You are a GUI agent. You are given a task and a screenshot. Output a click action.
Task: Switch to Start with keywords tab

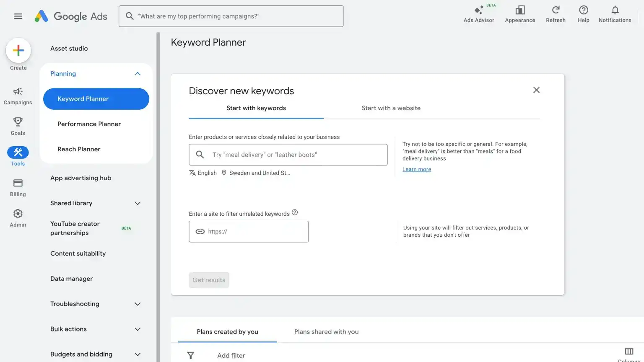pos(256,108)
